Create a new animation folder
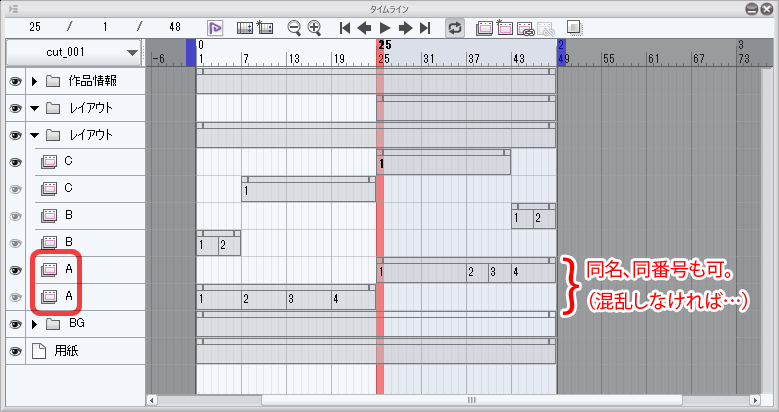Viewport: 779px width, 412px height. pos(484,28)
